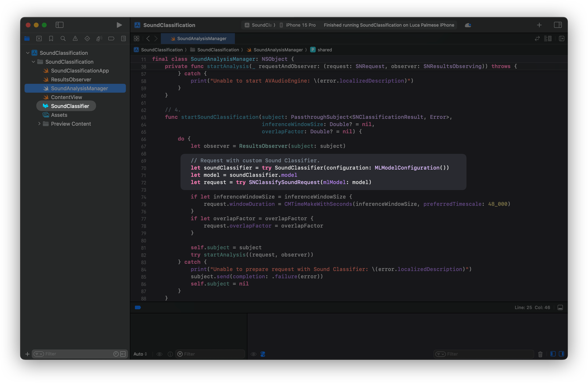The width and height of the screenshot is (588, 383).
Task: Open the Auto variables scope dropdown
Action: [140, 354]
